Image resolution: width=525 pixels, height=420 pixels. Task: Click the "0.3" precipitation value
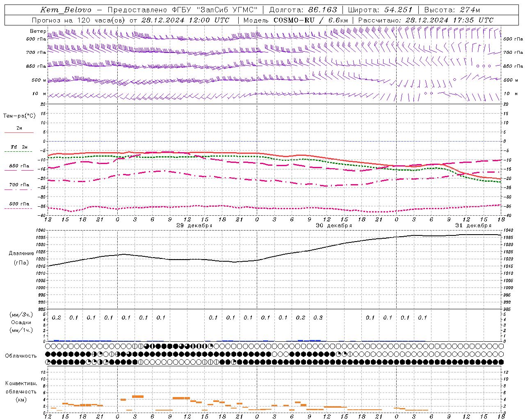click(318, 317)
